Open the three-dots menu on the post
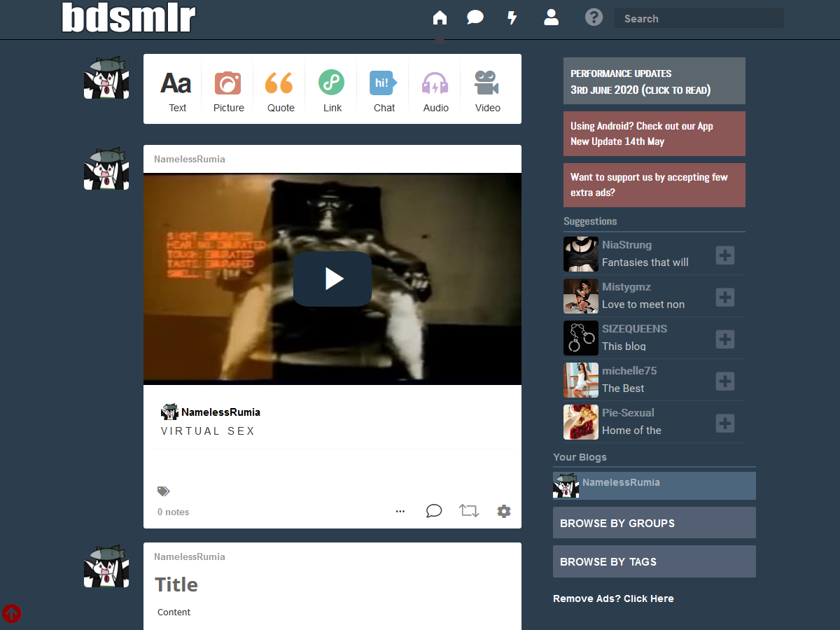Screen dimensions: 840x630 [x=400, y=512]
